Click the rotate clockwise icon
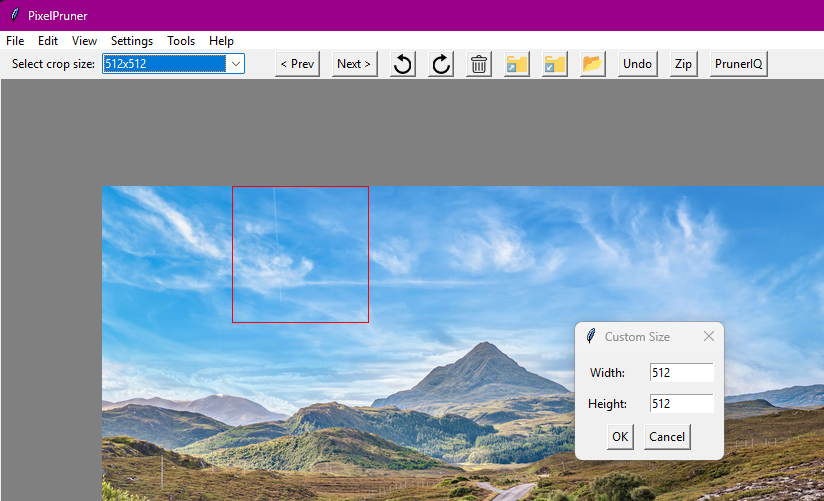 click(x=441, y=64)
